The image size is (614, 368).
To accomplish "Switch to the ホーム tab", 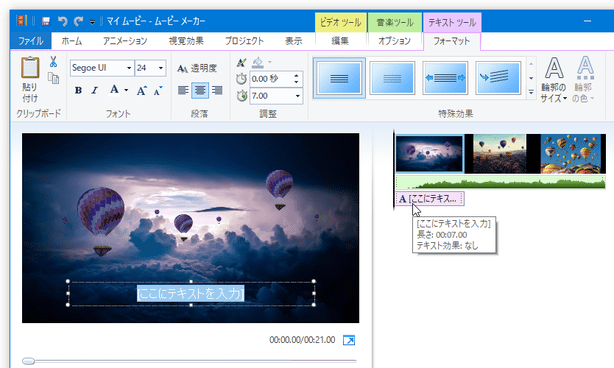I will pos(72,41).
